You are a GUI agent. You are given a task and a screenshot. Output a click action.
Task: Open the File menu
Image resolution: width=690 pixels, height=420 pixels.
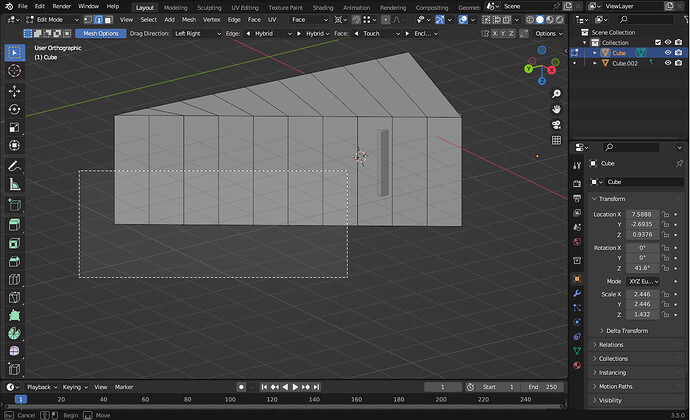(x=22, y=6)
